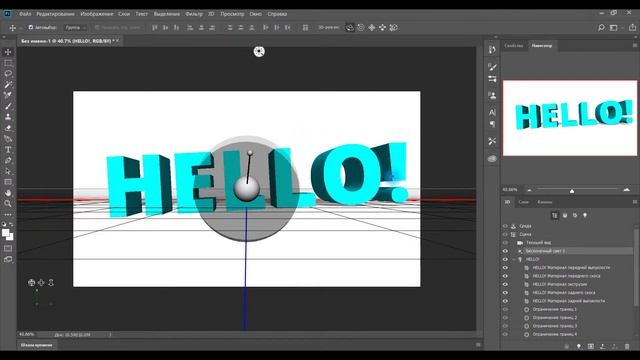The width and height of the screenshot is (640, 360).
Task: Select the Magic Wand tool
Action: tap(8, 84)
